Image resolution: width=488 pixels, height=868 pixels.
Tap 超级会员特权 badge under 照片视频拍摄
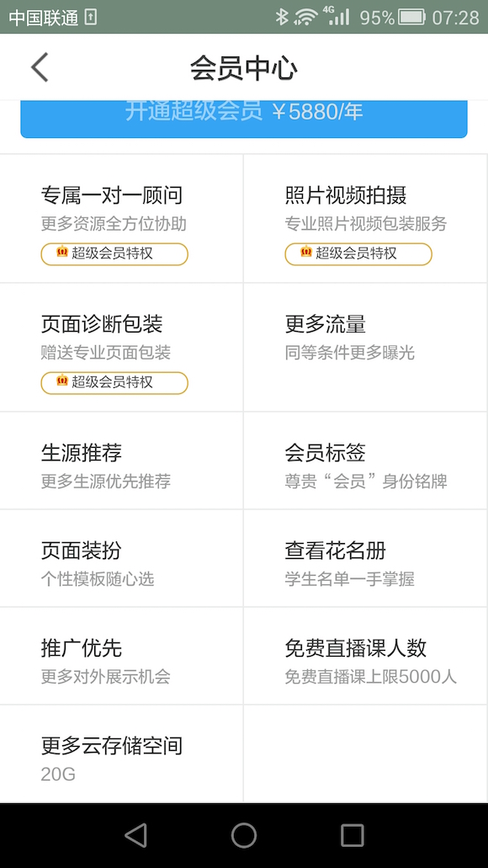click(x=358, y=254)
